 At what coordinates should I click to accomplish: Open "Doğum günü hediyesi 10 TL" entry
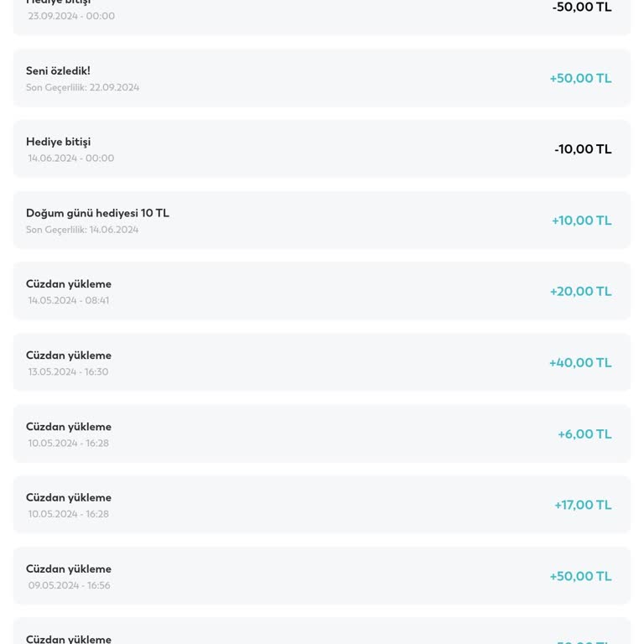coord(321,221)
